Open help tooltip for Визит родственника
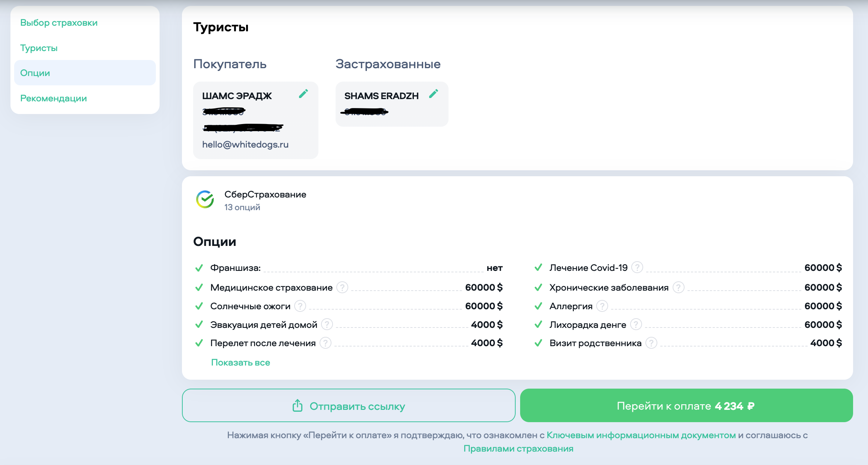 coord(651,343)
